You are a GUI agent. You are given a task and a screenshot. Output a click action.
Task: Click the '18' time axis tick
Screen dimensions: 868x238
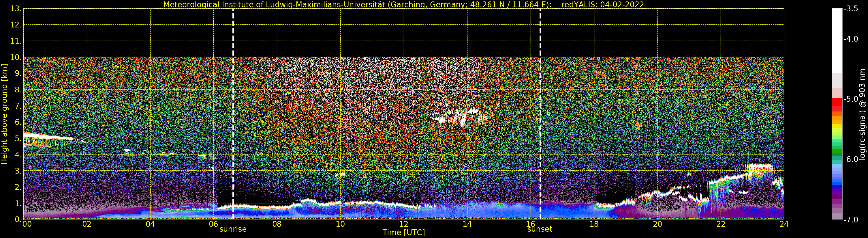pyautogui.click(x=594, y=224)
